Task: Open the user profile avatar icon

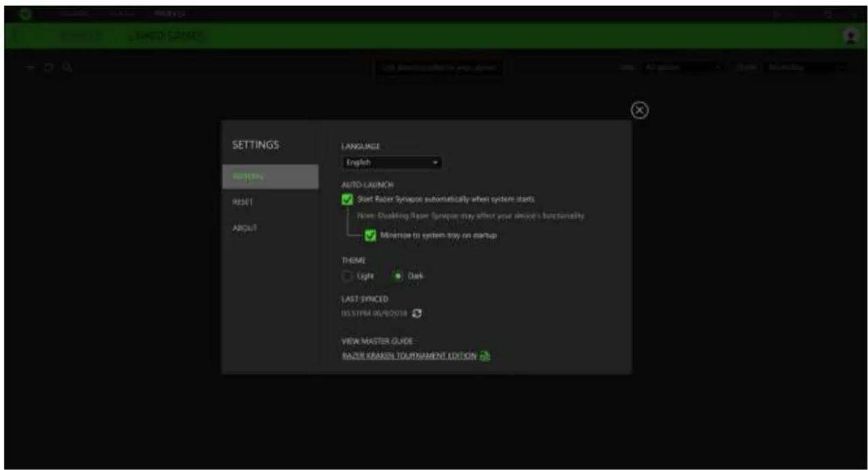Action: 850,36
